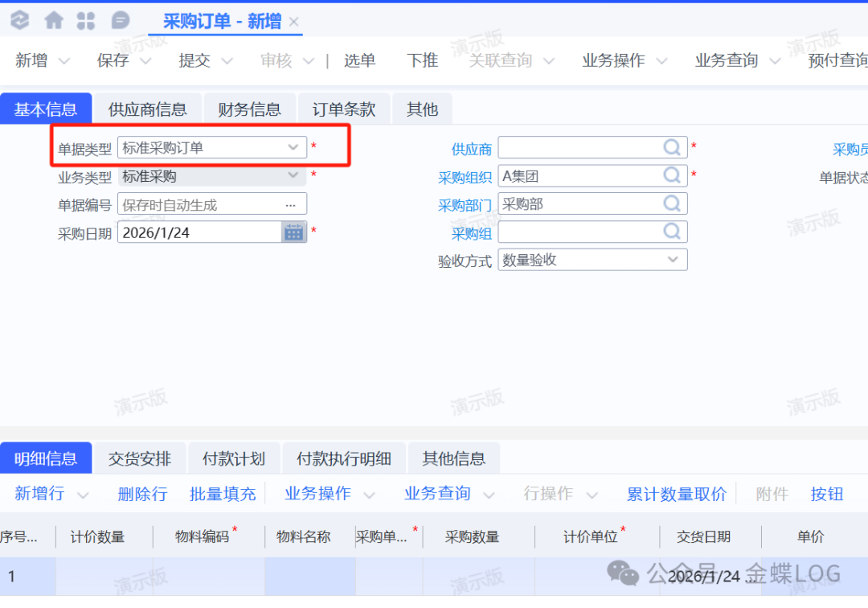
Task: Expand the 单据类型 dropdown
Action: click(293, 147)
